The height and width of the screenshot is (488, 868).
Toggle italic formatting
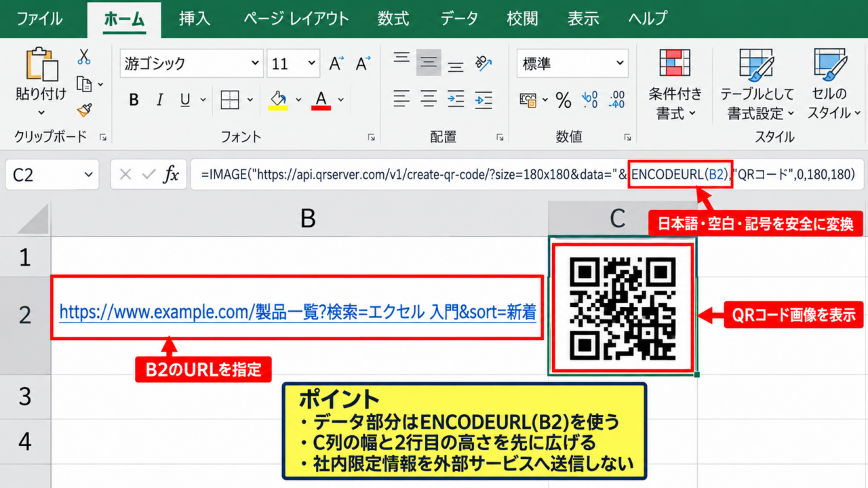click(160, 100)
